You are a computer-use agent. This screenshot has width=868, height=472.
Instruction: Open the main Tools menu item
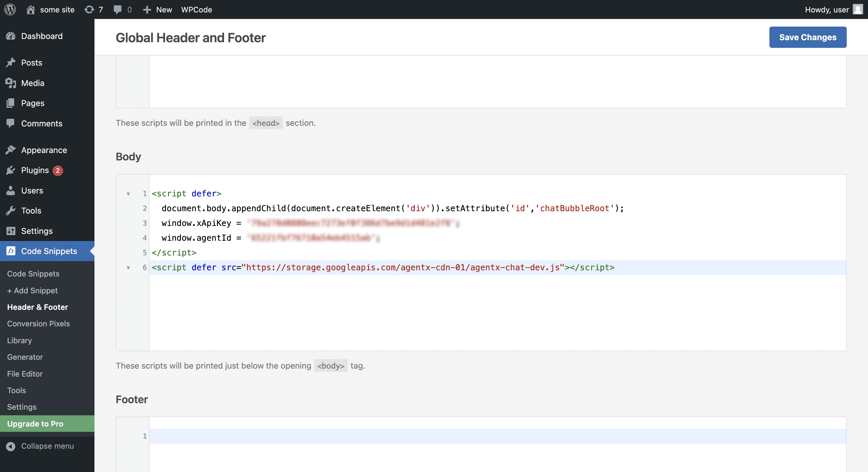pos(47,211)
